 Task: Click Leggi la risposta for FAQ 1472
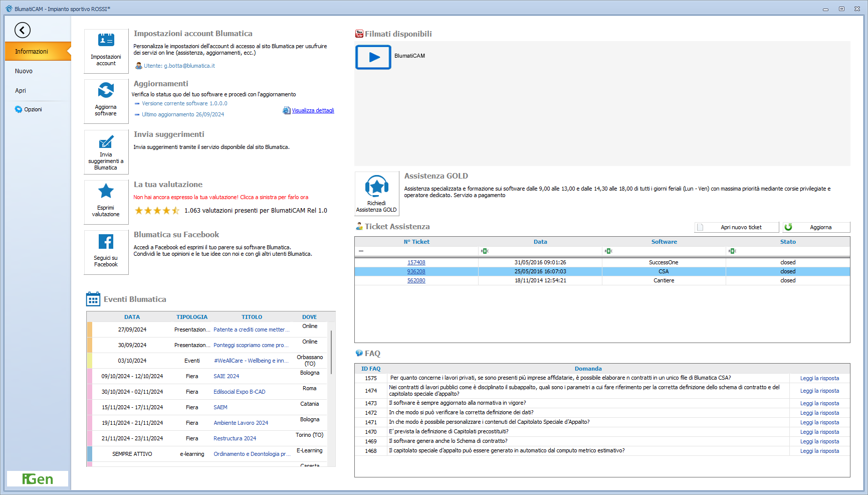tap(819, 413)
